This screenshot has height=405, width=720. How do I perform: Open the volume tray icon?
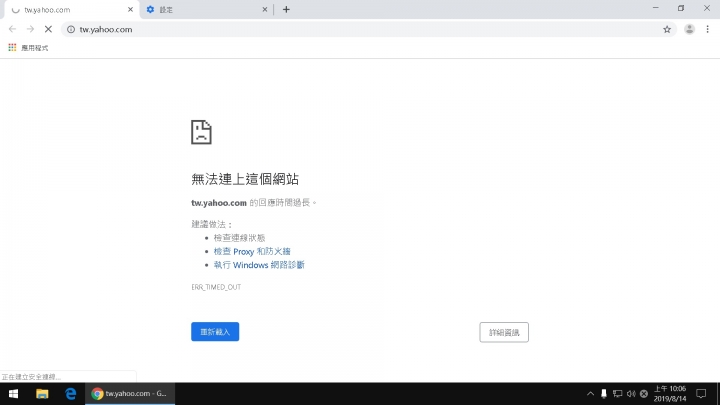point(631,394)
